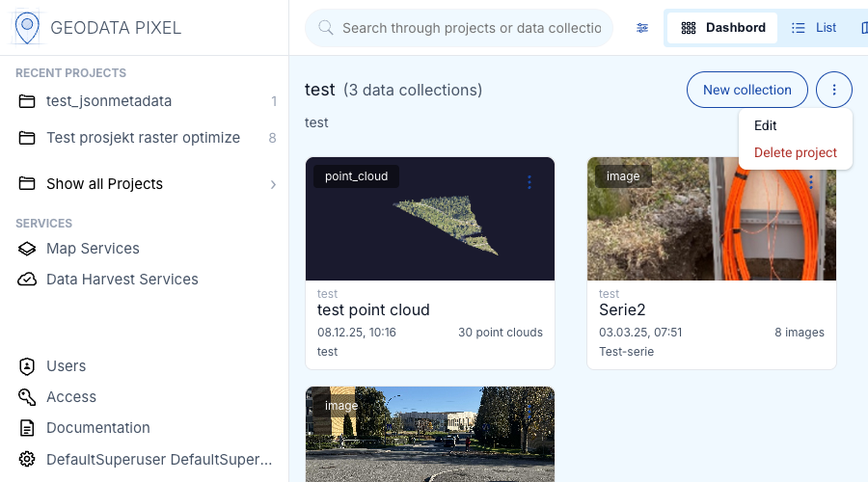Click the image badge on Serie2 card
The image size is (868, 482).
tap(623, 176)
